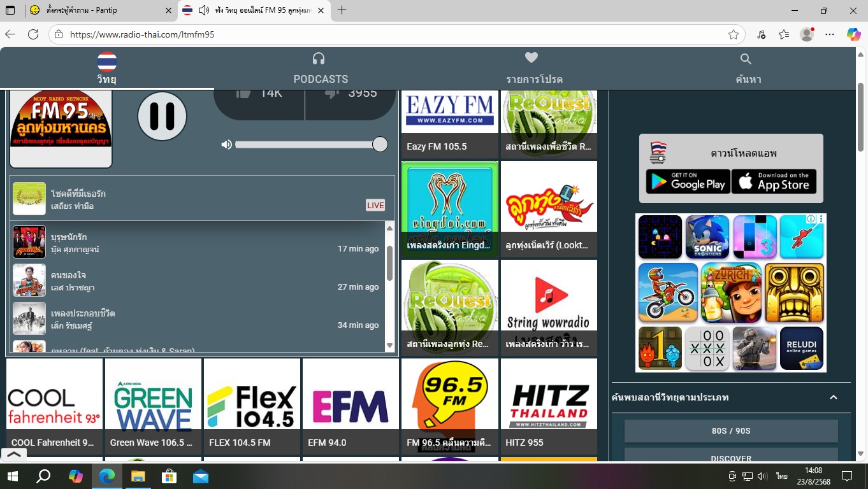Like the station with thumbs up 14K
The height and width of the screenshot is (489, 868).
coord(259,96)
